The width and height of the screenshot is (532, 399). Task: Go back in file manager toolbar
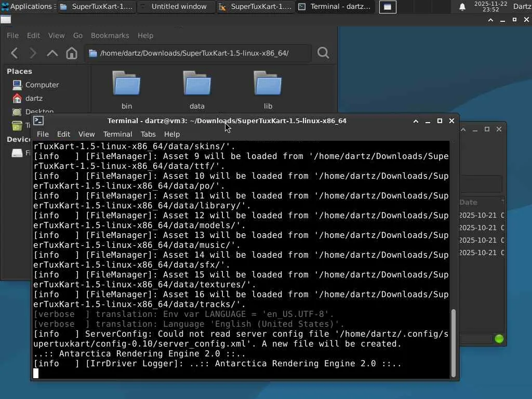tap(14, 54)
